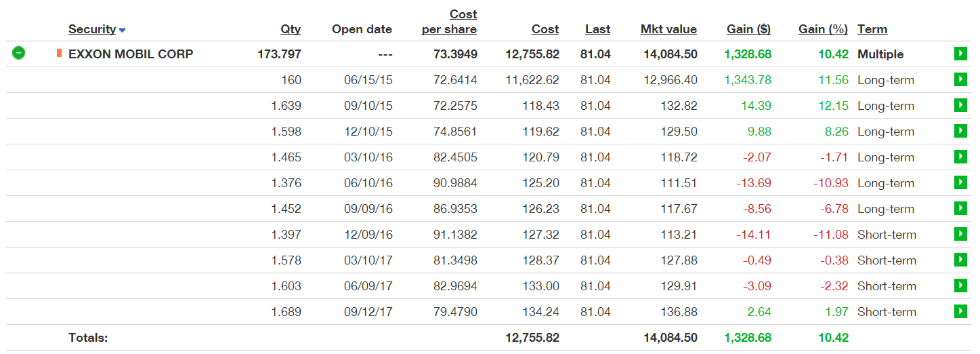
Task: Select the EXXON MOBIL CORP security name
Action: tap(131, 54)
